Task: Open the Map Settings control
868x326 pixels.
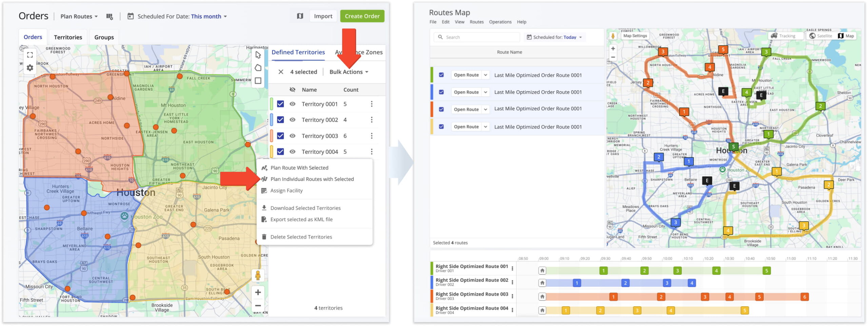Action: click(635, 36)
